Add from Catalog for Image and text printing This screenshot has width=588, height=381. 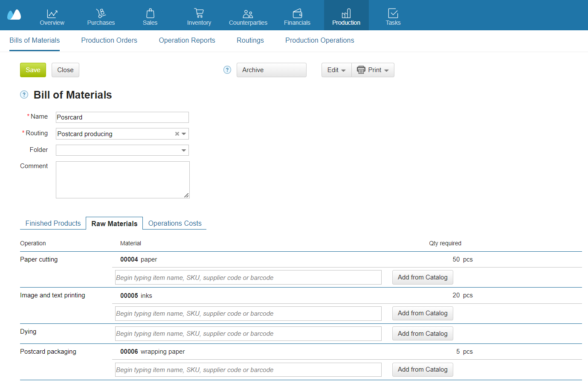(x=423, y=313)
